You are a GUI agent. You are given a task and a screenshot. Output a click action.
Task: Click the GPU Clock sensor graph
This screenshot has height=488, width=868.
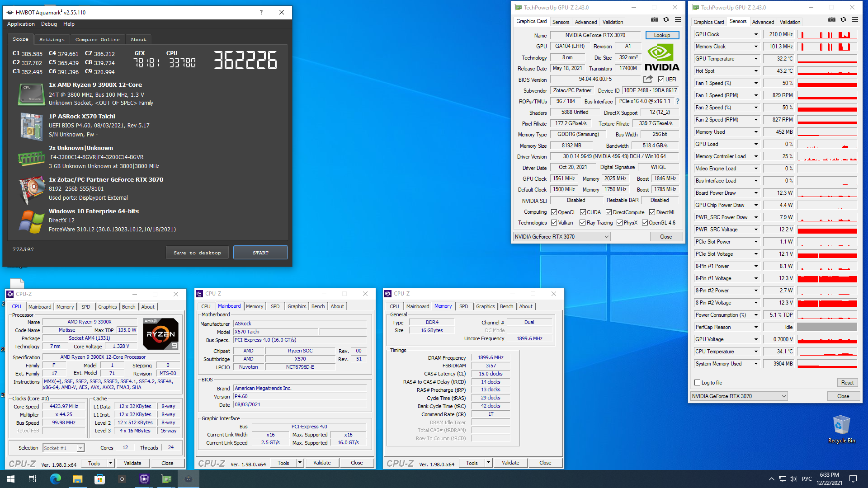[x=827, y=34]
